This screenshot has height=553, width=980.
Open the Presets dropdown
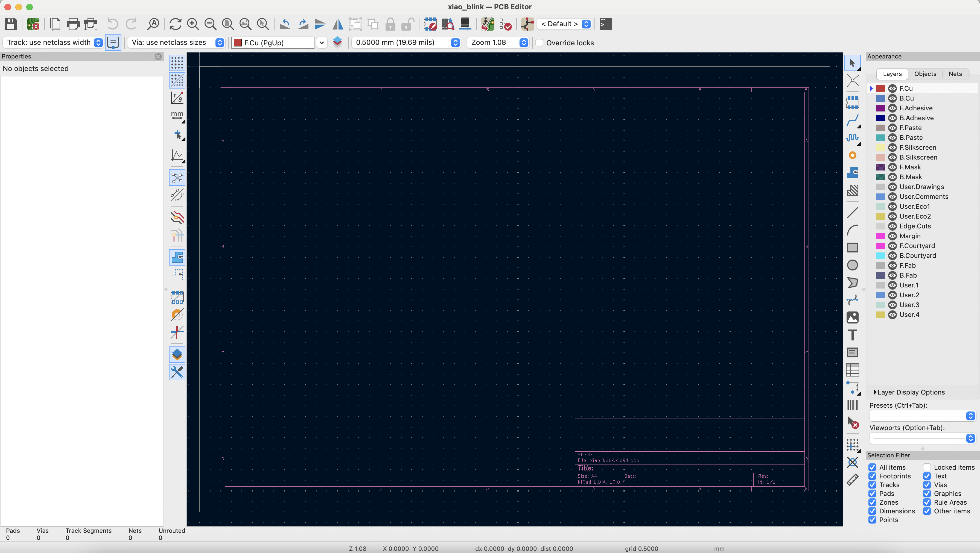922,416
